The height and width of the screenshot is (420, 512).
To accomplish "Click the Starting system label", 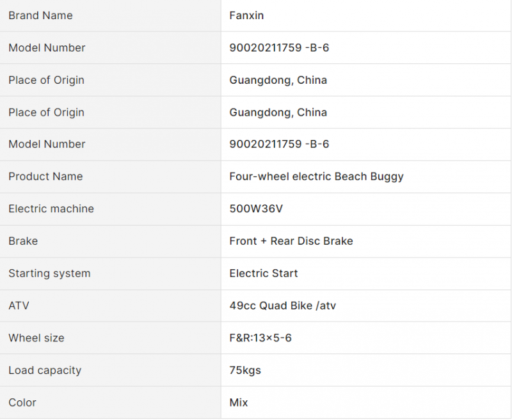I will coord(49,273).
